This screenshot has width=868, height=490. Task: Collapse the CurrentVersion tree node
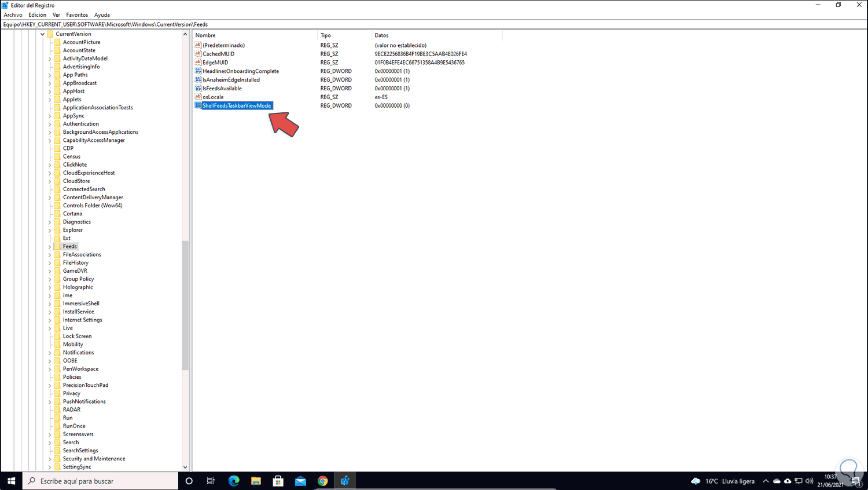click(x=42, y=34)
